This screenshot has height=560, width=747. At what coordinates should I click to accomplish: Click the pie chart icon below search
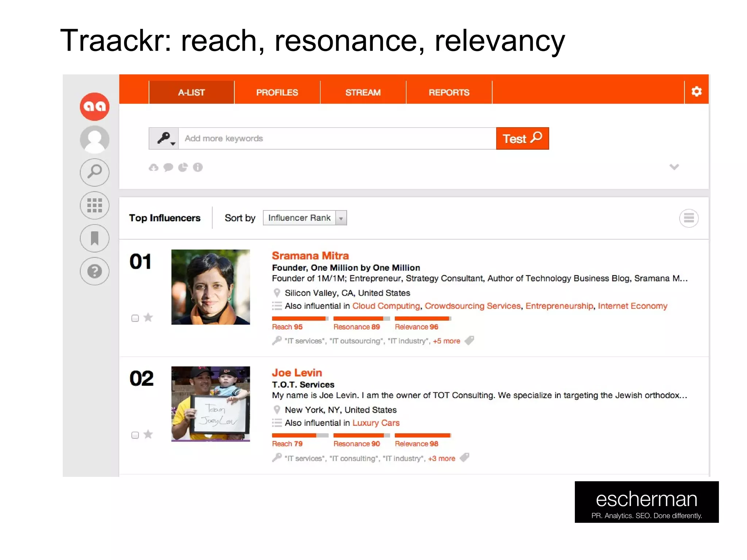tap(183, 167)
